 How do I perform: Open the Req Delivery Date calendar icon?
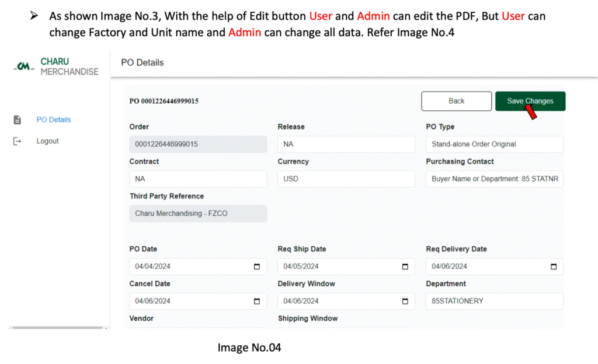pos(554,267)
